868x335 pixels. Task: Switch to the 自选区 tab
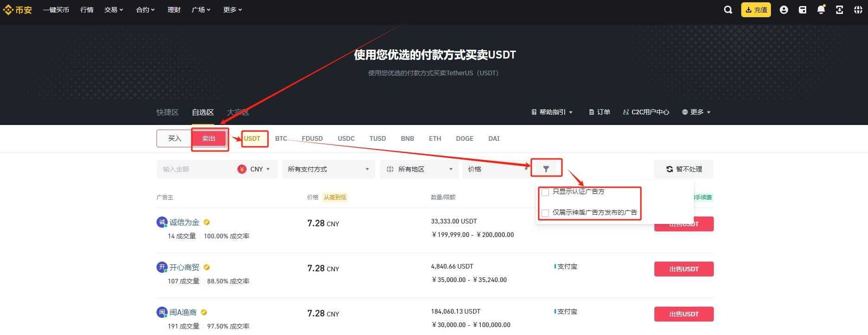coord(203,112)
